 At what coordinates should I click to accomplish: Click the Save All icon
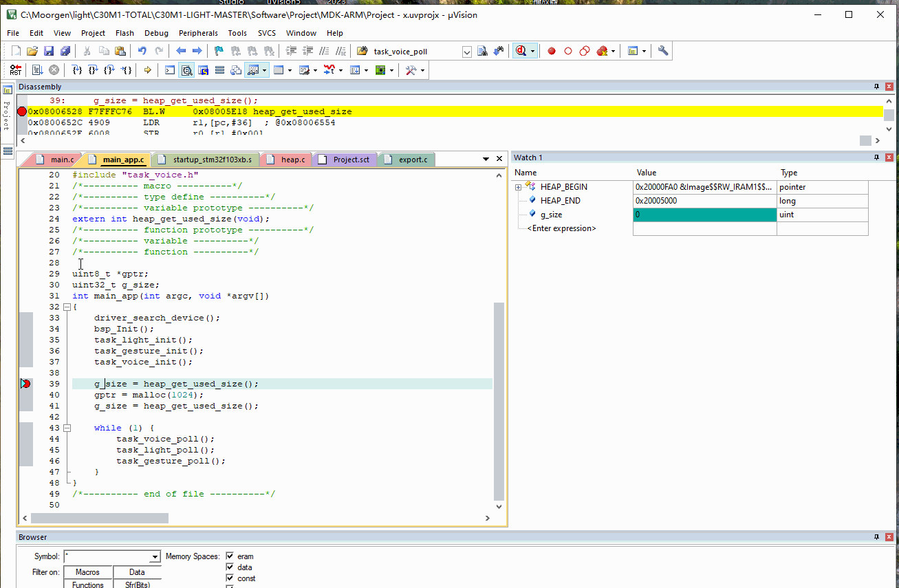(x=65, y=51)
